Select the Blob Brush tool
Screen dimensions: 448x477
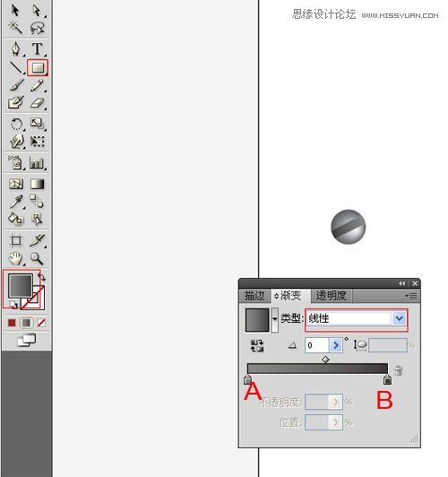click(16, 102)
